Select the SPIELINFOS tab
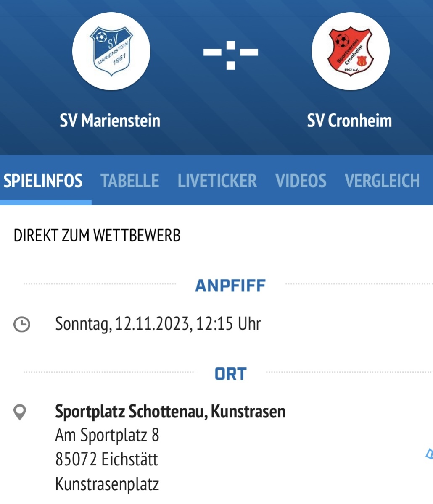The width and height of the screenshot is (433, 504). 43,181
